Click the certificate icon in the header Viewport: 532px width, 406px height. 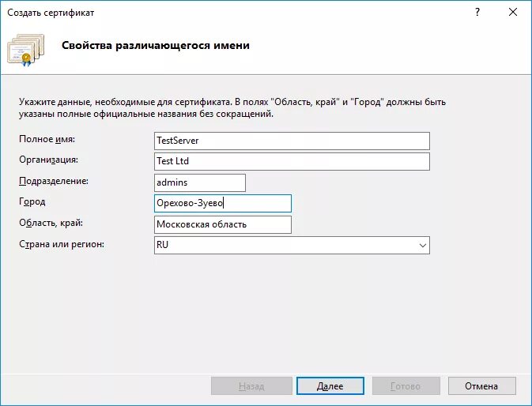(26, 50)
